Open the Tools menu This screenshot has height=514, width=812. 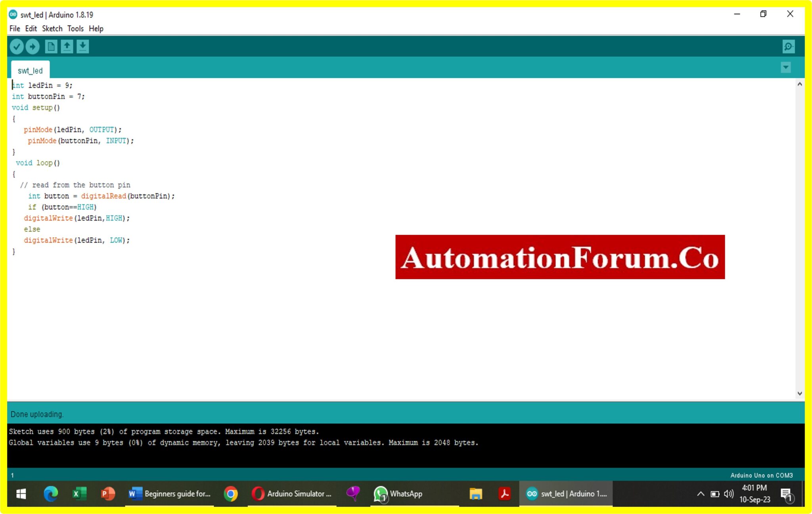[75, 28]
